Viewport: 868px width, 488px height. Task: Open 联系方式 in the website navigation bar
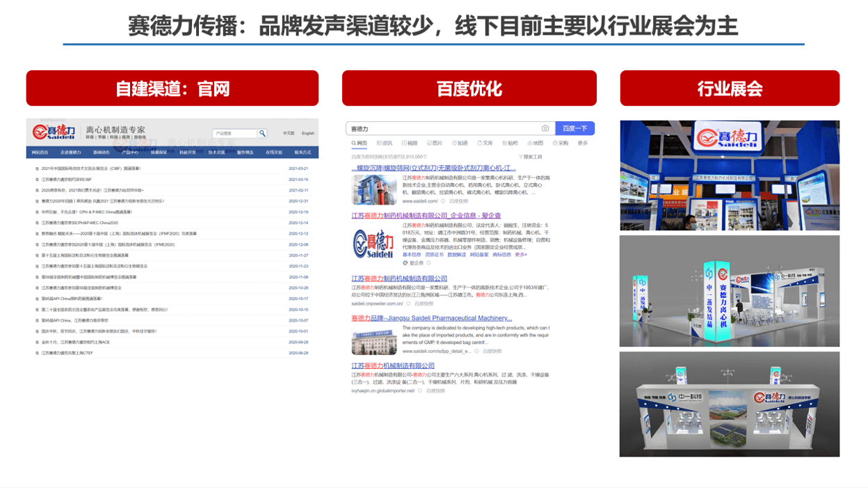point(303,152)
